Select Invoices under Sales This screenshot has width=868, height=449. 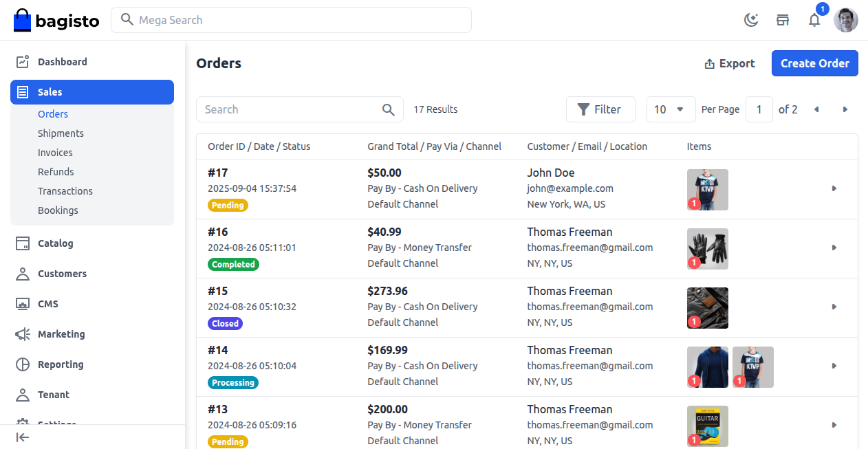coord(55,153)
